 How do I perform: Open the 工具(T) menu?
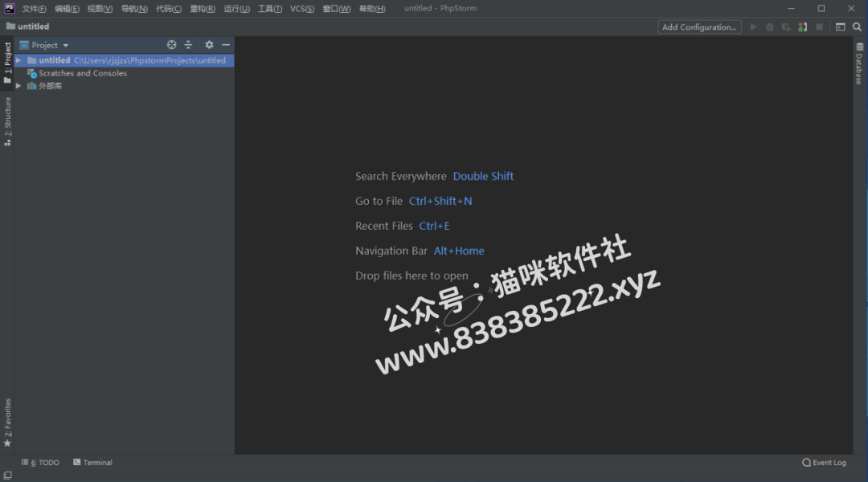tap(269, 8)
